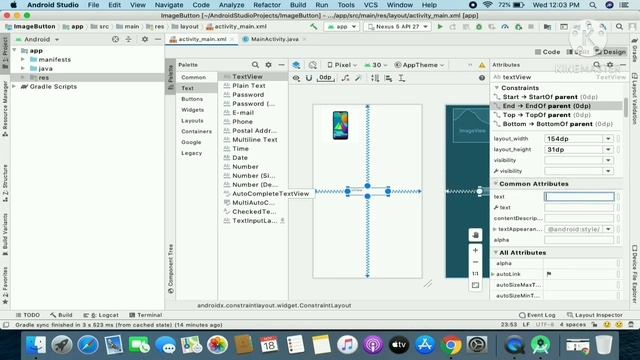Open Event Log panel
640x360 pixels.
click(x=537, y=315)
